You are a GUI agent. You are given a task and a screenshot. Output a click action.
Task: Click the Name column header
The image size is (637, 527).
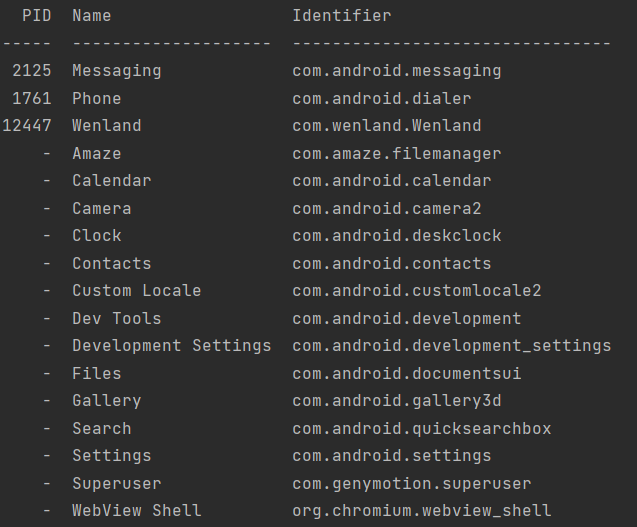pos(91,16)
